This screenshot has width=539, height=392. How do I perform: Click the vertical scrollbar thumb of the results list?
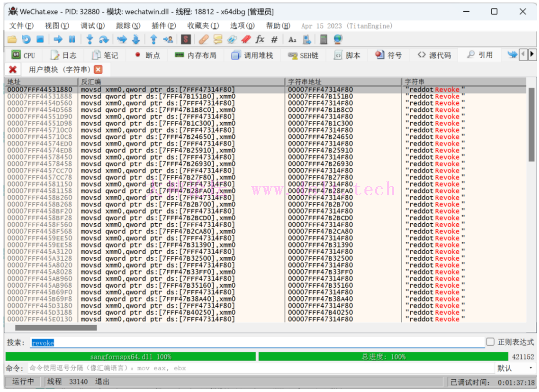[531, 125]
